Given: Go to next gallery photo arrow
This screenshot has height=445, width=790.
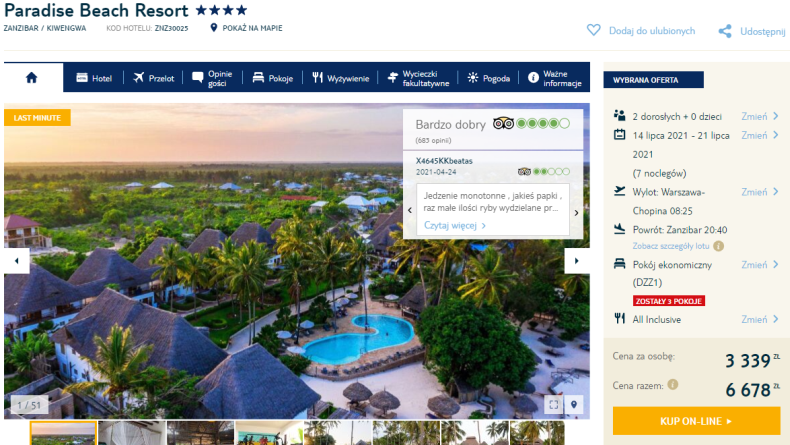Looking at the screenshot, I should coord(577,261).
